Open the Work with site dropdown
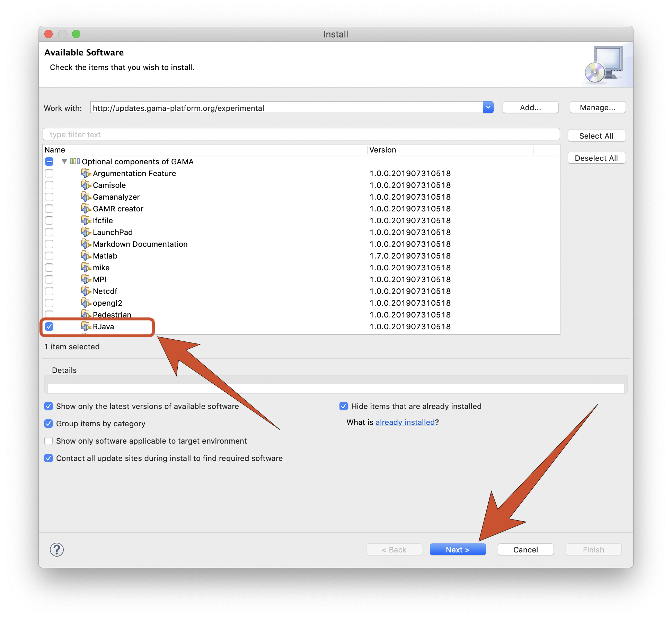 [x=488, y=107]
